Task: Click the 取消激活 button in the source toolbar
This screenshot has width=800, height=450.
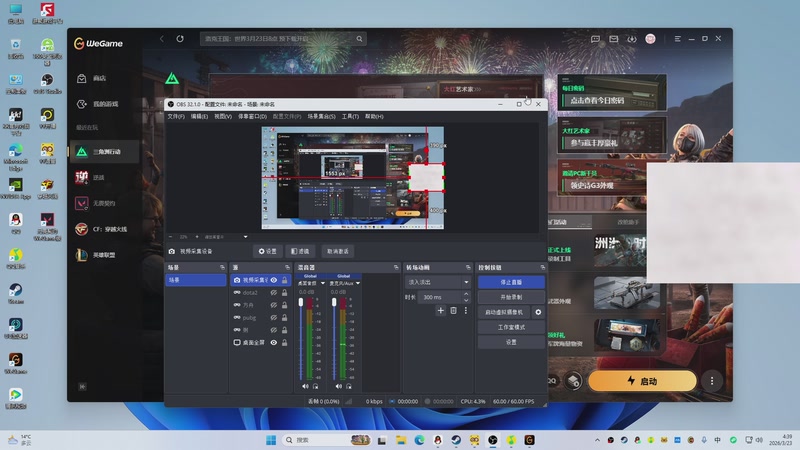Action: click(x=338, y=251)
